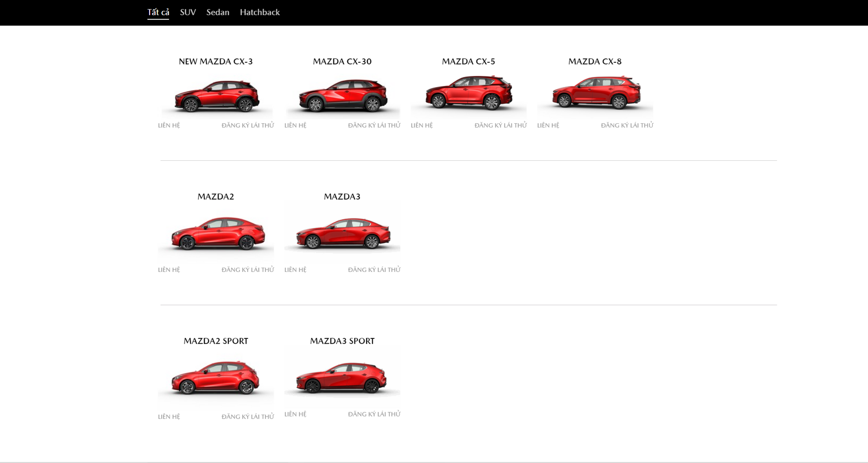Switch to the SUV tab

(x=187, y=12)
